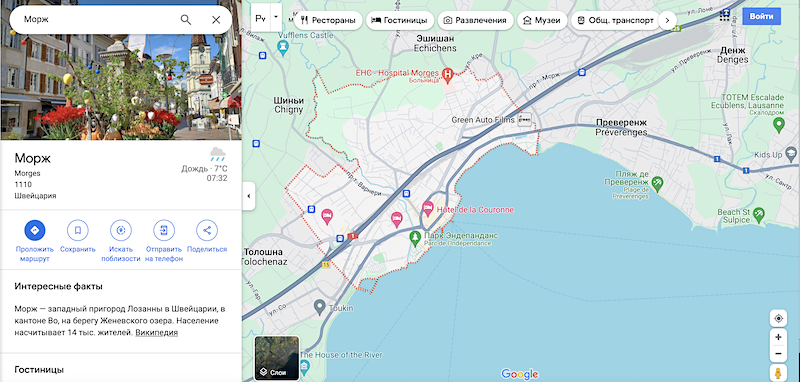This screenshot has height=382, width=800.
Task: Select the Рестораны filter chip
Action: 329,20
